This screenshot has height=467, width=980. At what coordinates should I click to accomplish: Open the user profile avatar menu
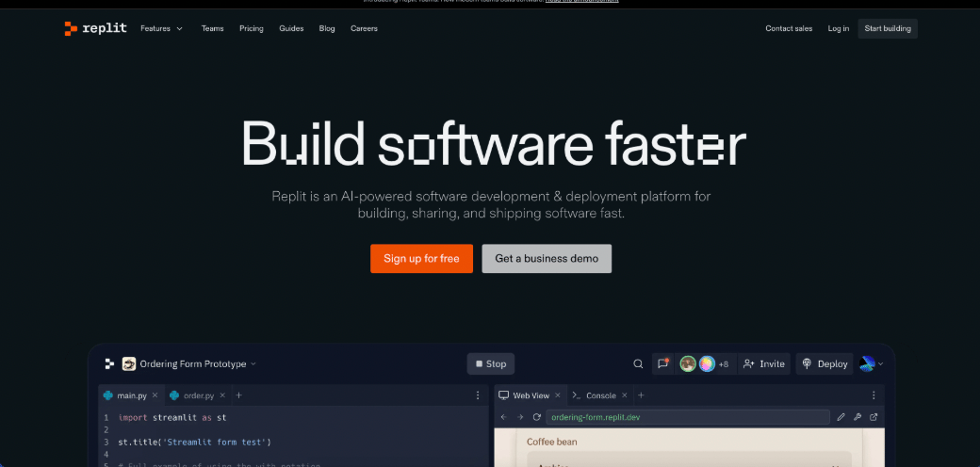tap(871, 364)
